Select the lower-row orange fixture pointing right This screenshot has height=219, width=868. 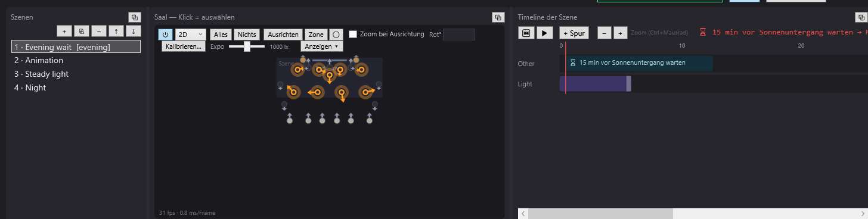[366, 92]
